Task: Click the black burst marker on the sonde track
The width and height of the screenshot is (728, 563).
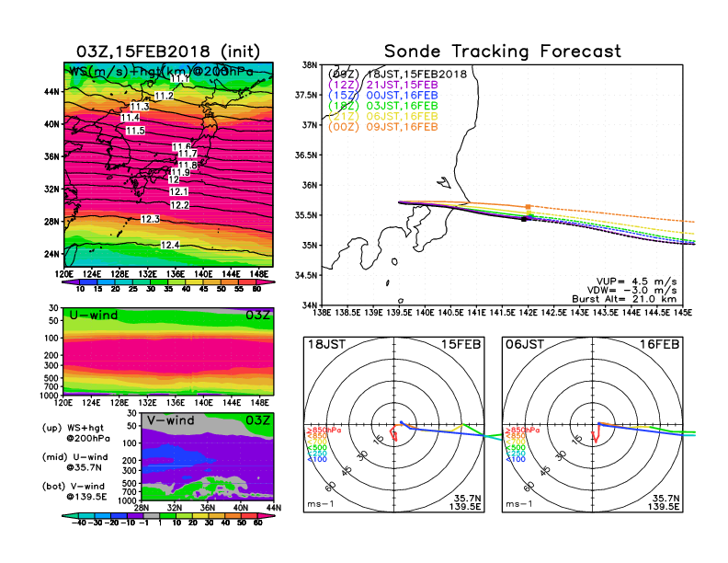Action: coord(524,219)
